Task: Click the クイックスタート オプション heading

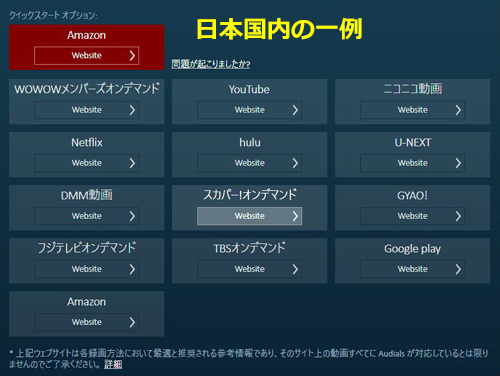Action: point(53,15)
